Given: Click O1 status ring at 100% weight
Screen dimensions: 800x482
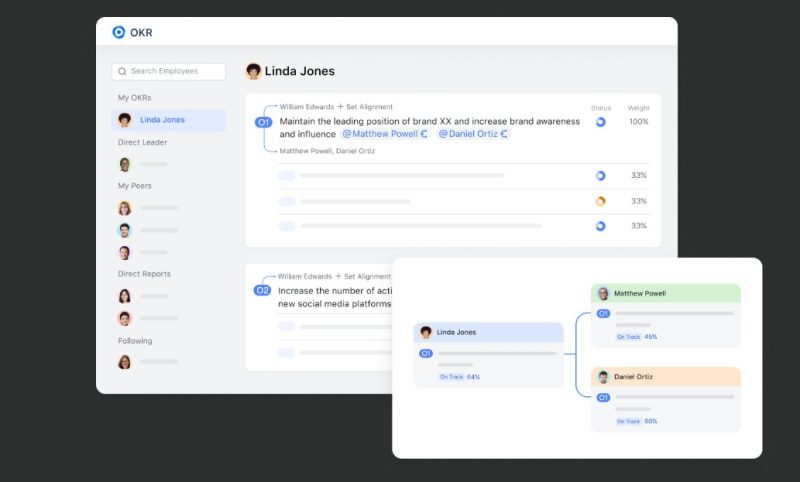Looking at the screenshot, I should click(x=601, y=122).
